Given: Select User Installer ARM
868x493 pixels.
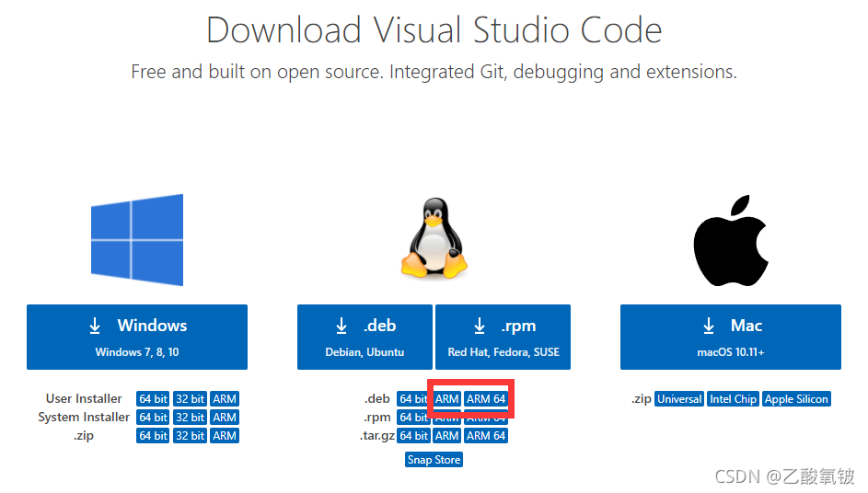Looking at the screenshot, I should tap(225, 399).
